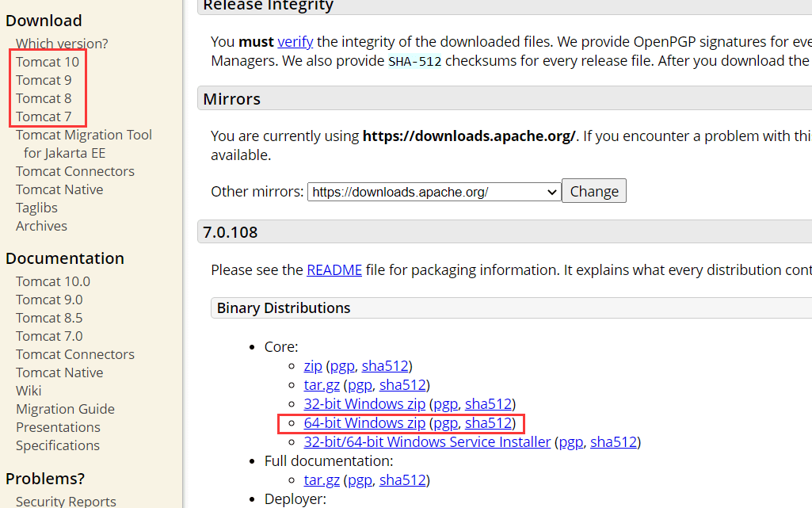Image resolution: width=812 pixels, height=508 pixels.
Task: Download Full documentation tar.gz
Action: (322, 480)
